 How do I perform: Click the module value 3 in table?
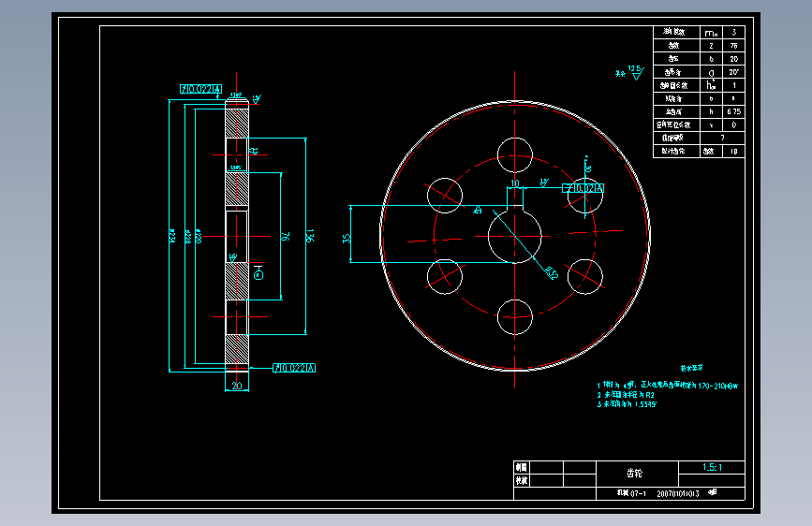click(733, 32)
